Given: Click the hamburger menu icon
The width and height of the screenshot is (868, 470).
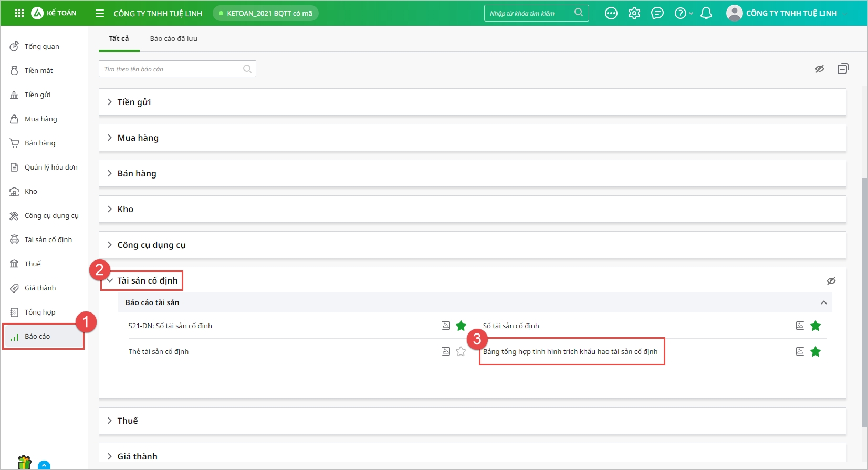Looking at the screenshot, I should 100,13.
